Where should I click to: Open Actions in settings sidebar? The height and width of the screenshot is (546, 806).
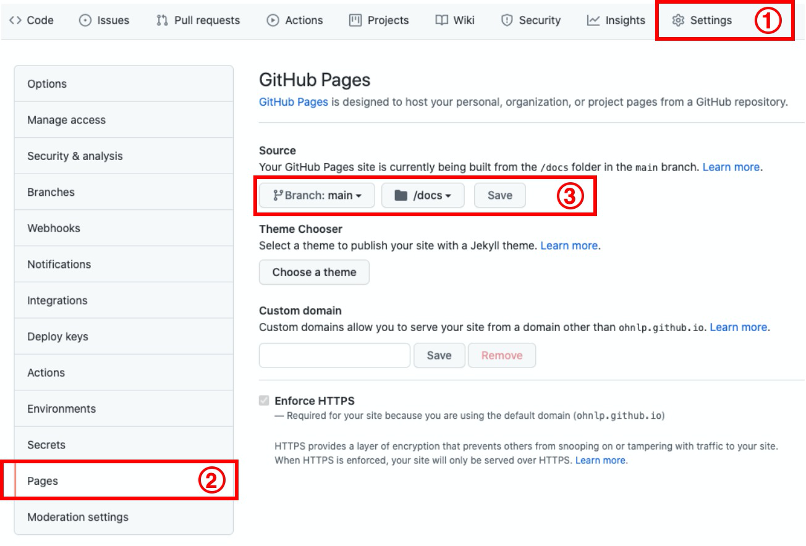[124, 372]
